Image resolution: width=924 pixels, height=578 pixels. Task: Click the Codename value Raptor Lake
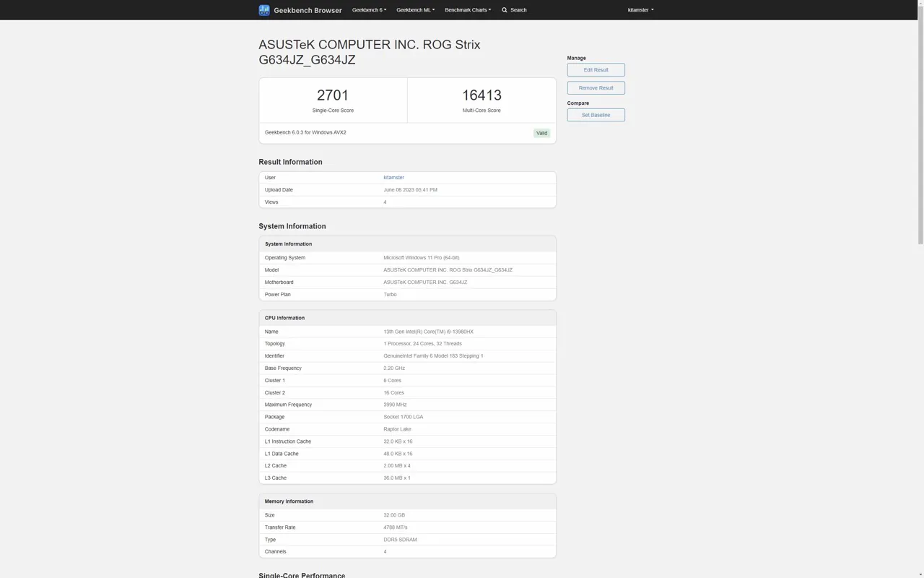coord(397,429)
